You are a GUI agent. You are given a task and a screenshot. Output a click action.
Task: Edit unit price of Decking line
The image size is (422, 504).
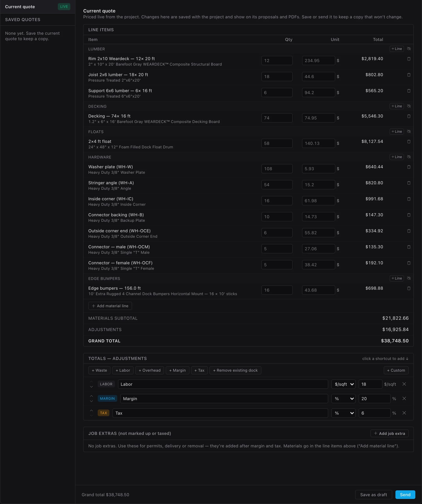318,118
